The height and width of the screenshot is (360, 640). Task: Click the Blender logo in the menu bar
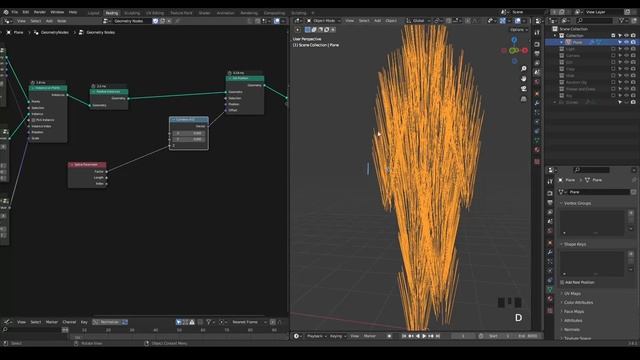tap(6, 12)
